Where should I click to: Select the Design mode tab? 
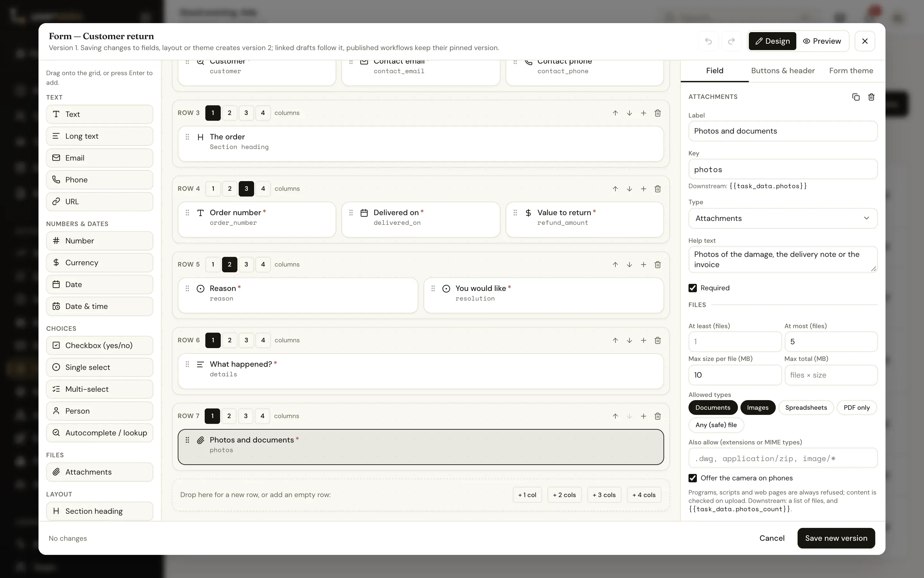pos(772,41)
